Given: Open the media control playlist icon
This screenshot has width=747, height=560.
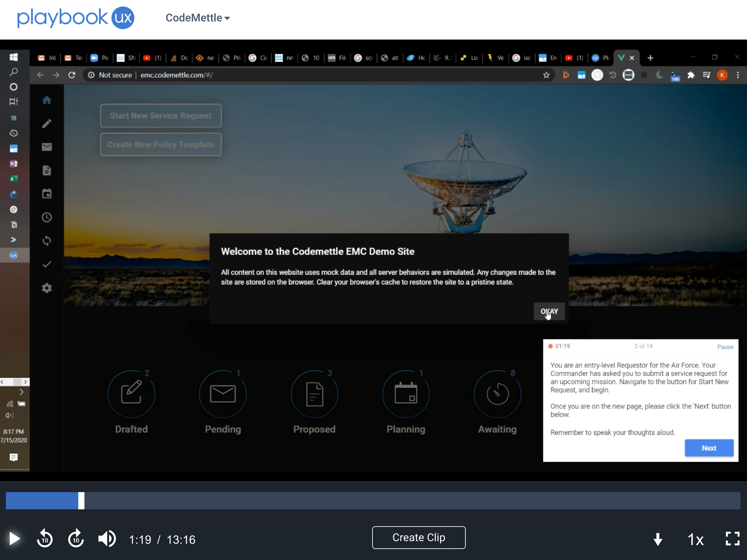Looking at the screenshot, I should pos(706,75).
